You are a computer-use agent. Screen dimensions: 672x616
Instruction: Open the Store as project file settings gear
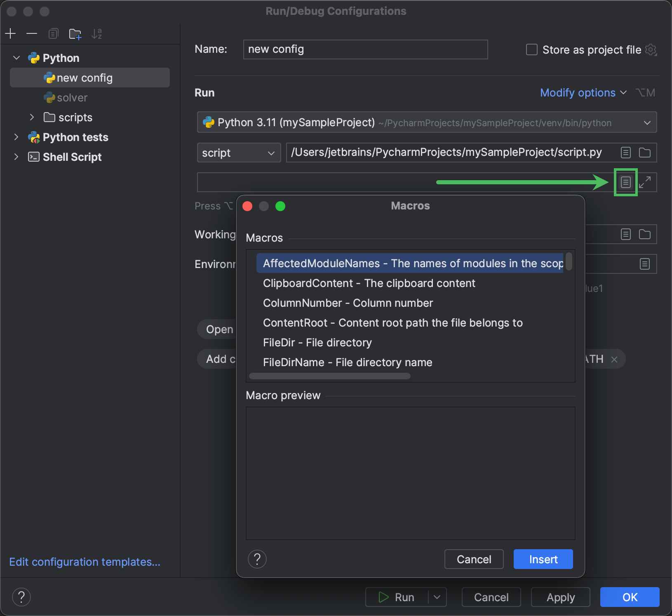click(x=651, y=49)
